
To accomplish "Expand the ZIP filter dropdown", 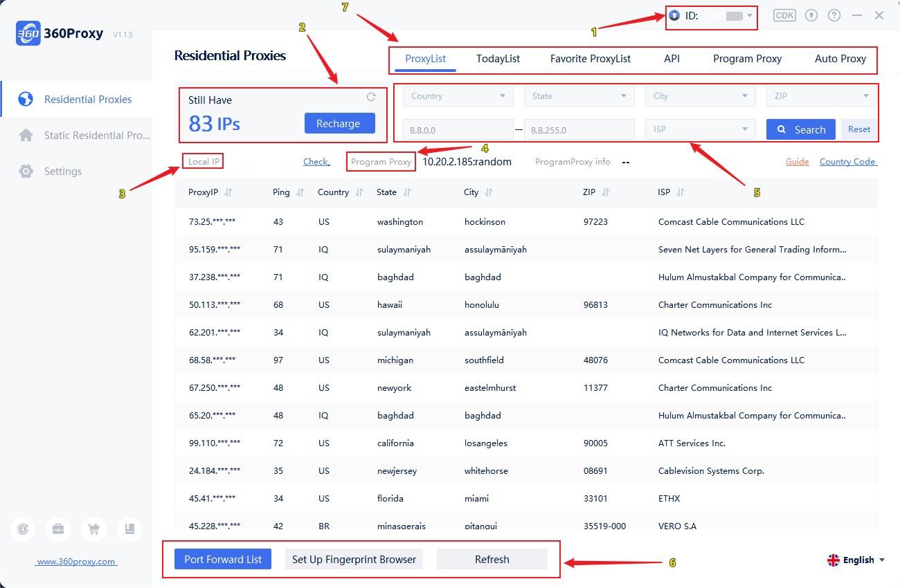I will [x=822, y=96].
